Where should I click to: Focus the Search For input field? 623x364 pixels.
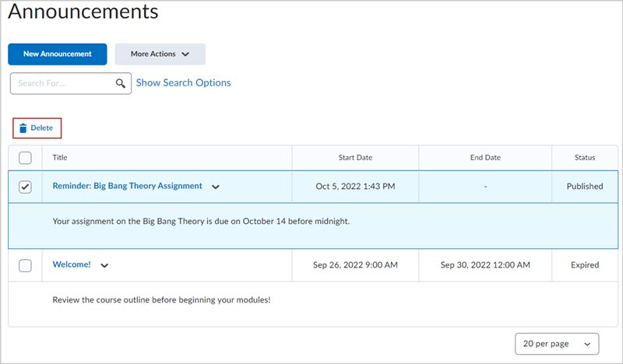coord(64,83)
